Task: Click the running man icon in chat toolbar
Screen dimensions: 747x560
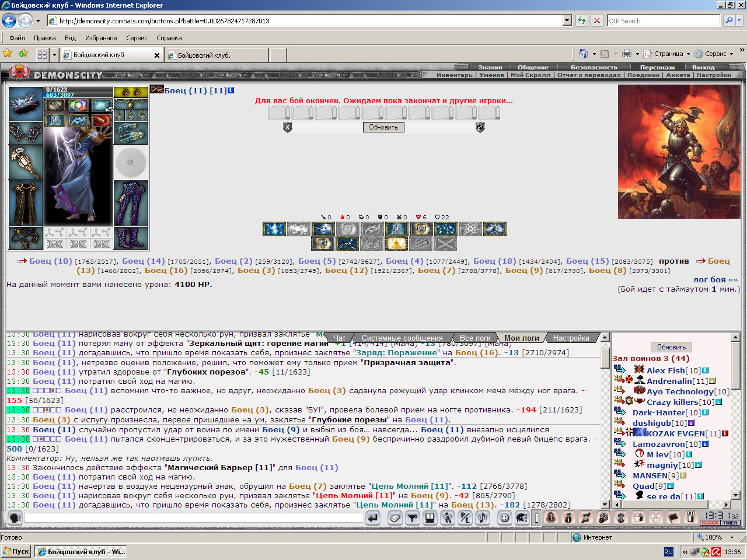Action: tap(448, 517)
